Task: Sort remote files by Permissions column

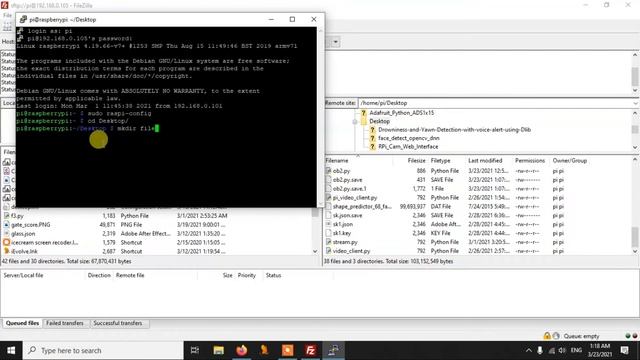Action: point(530,160)
